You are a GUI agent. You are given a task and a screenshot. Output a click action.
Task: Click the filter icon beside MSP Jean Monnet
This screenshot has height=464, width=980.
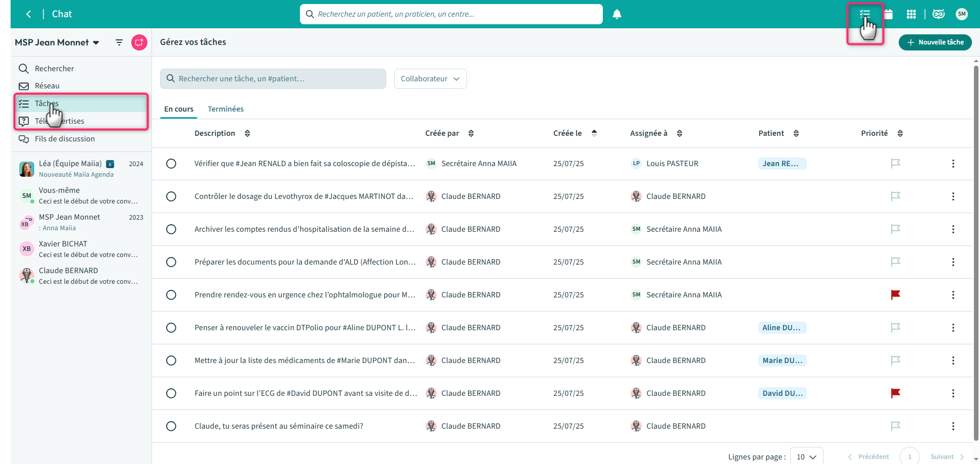pos(119,42)
